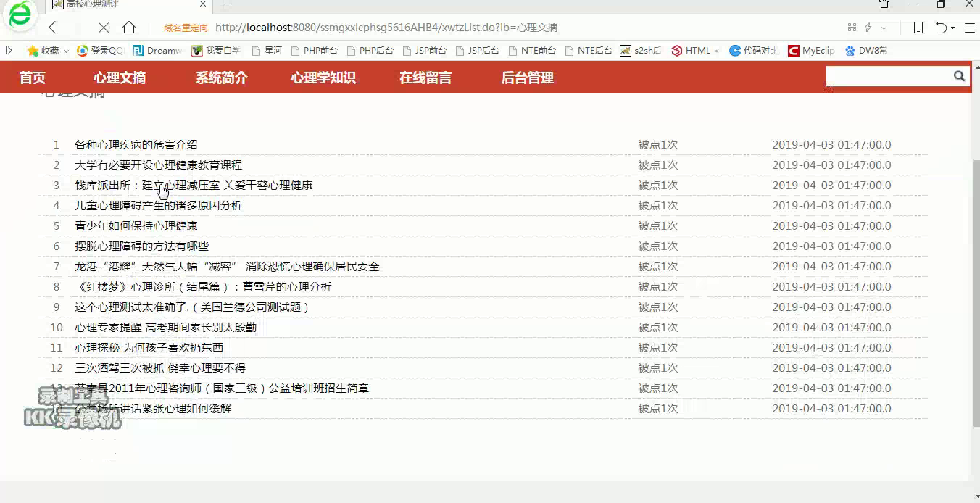
Task: Click 被点1次 in the 三次酒驾 row
Action: [657, 367]
